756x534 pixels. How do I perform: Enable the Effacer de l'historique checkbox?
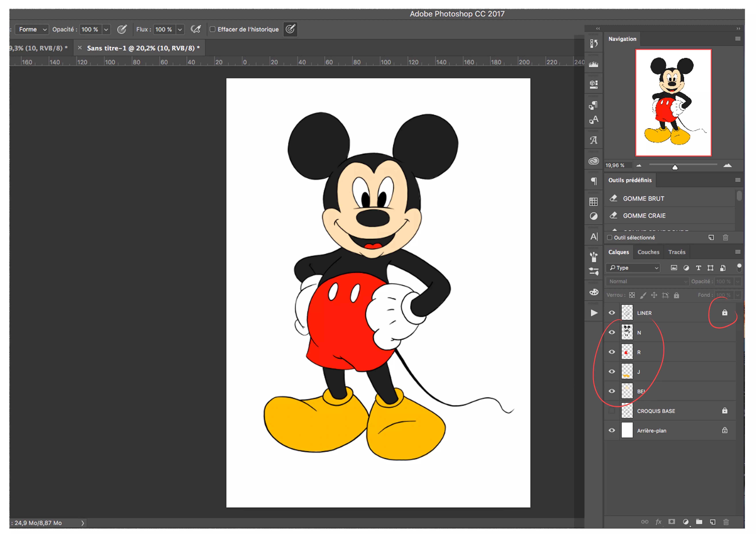tap(213, 29)
